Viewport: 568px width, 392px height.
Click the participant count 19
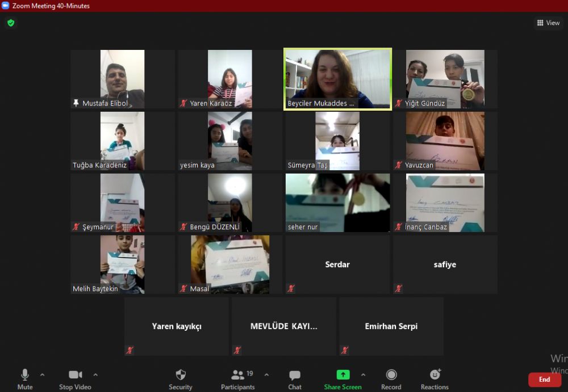tap(249, 373)
